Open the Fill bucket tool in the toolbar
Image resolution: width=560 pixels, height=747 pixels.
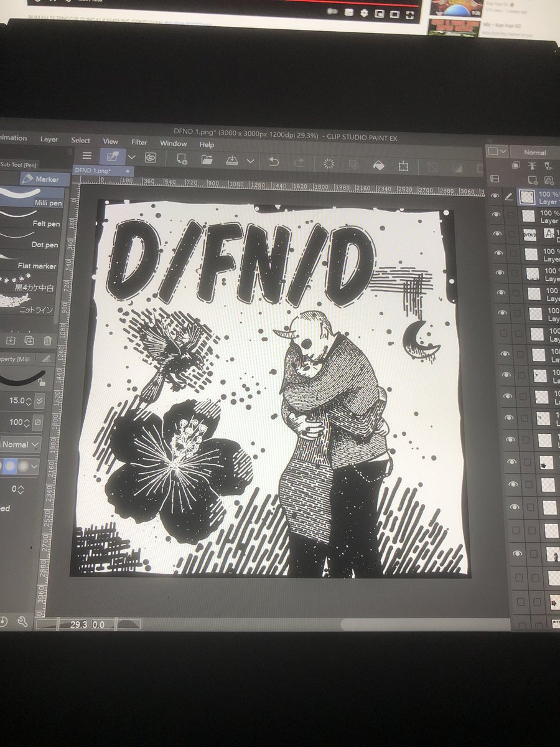point(379,163)
